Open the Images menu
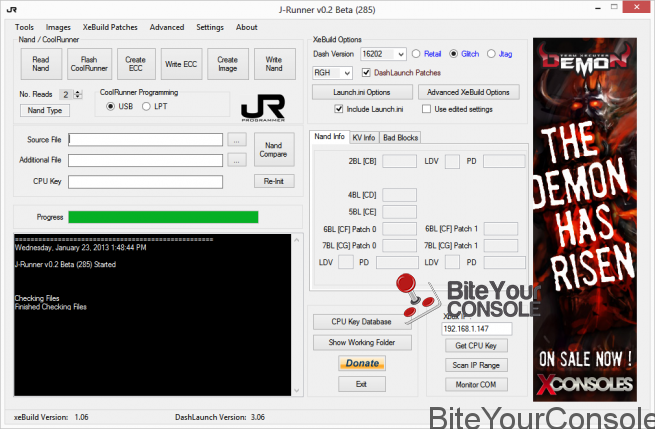This screenshot has width=655, height=429. coord(58,27)
